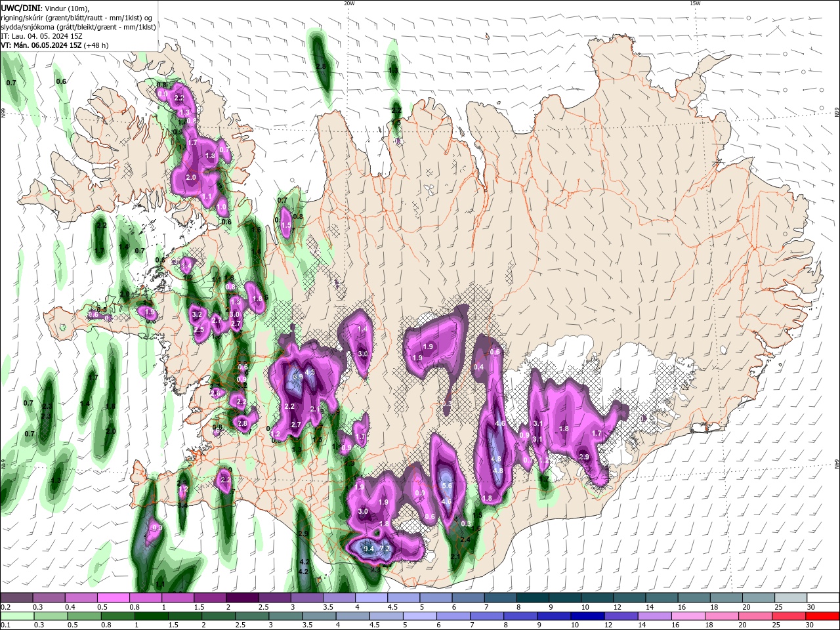The image size is (840, 630).
Task: Select the 'rigning/skúrir' legend description line
Action: [76, 18]
